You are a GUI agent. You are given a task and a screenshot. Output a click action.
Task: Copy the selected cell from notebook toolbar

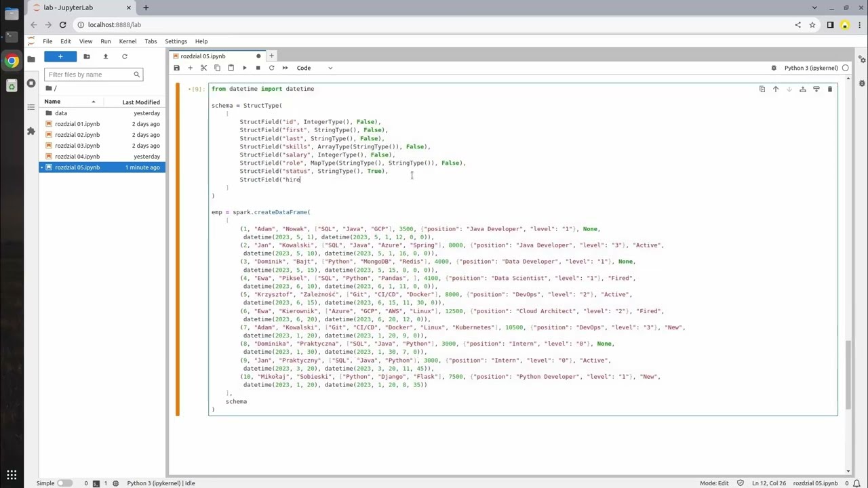click(217, 68)
